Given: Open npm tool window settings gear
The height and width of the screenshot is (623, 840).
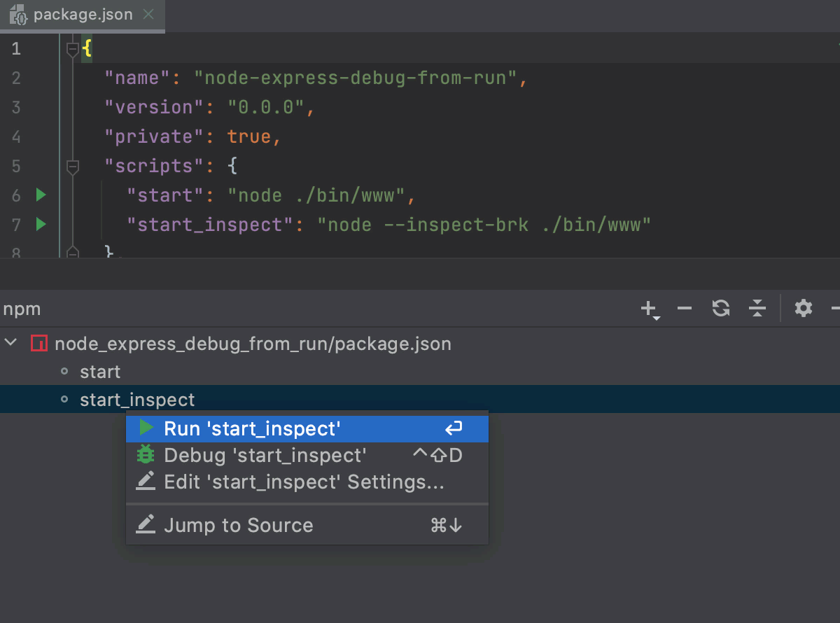Looking at the screenshot, I should [x=804, y=309].
